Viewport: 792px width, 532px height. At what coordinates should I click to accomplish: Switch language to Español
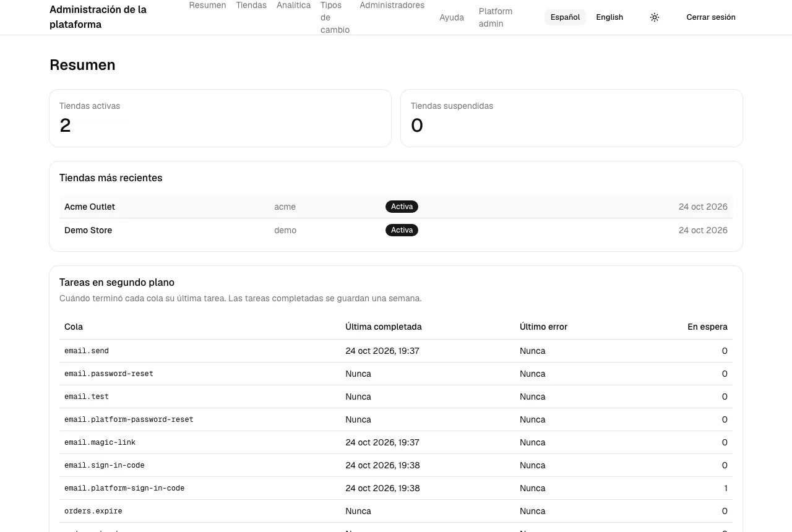[565, 17]
